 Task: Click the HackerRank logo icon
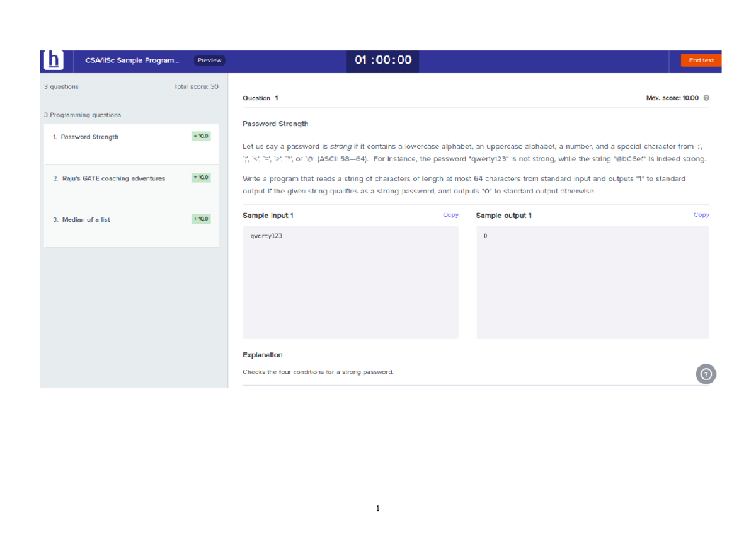55,60
